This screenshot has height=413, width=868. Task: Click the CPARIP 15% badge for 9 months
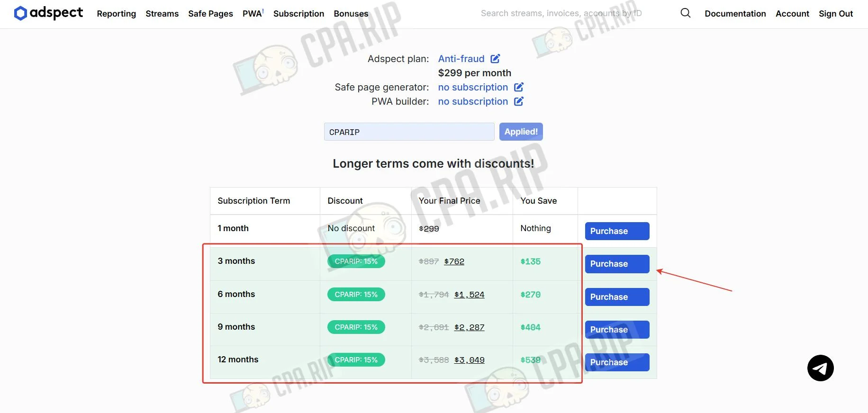click(356, 327)
